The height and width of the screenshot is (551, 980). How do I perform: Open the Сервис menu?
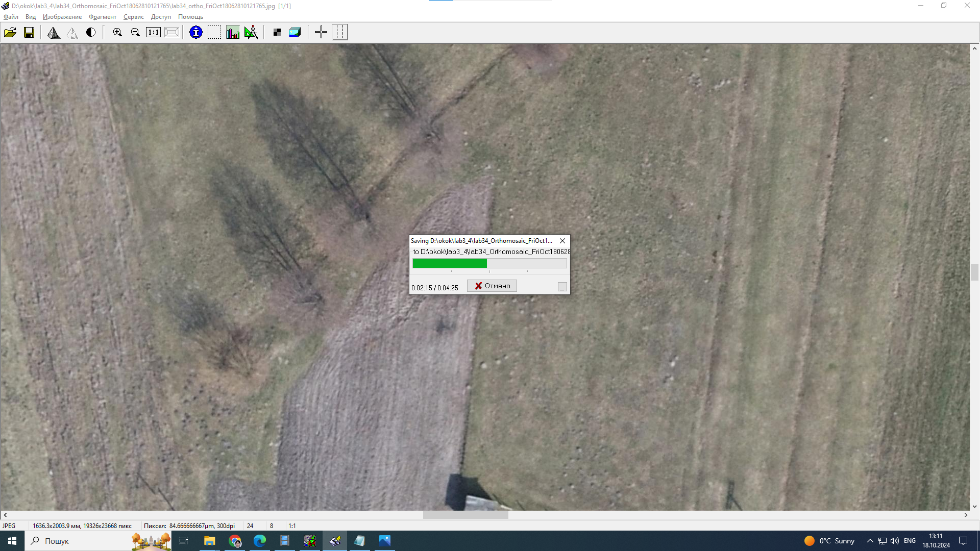click(x=133, y=17)
